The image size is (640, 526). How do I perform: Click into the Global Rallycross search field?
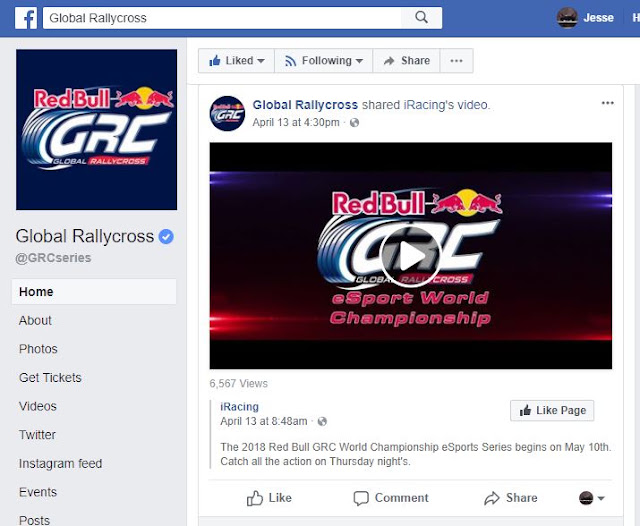click(x=222, y=18)
